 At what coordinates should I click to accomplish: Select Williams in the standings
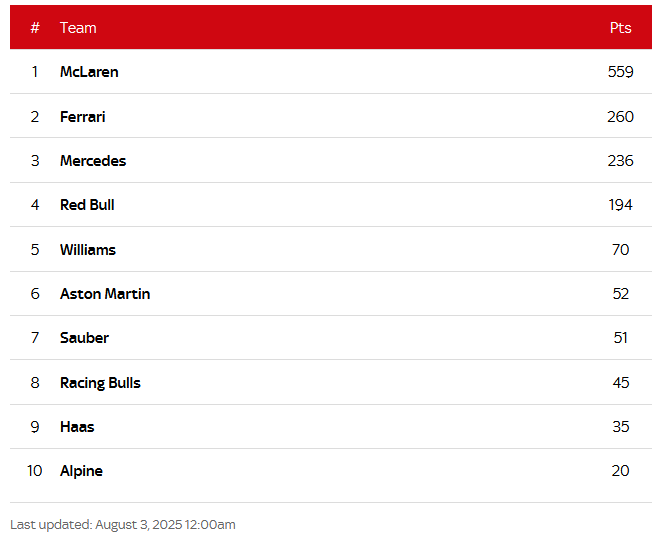(88, 249)
